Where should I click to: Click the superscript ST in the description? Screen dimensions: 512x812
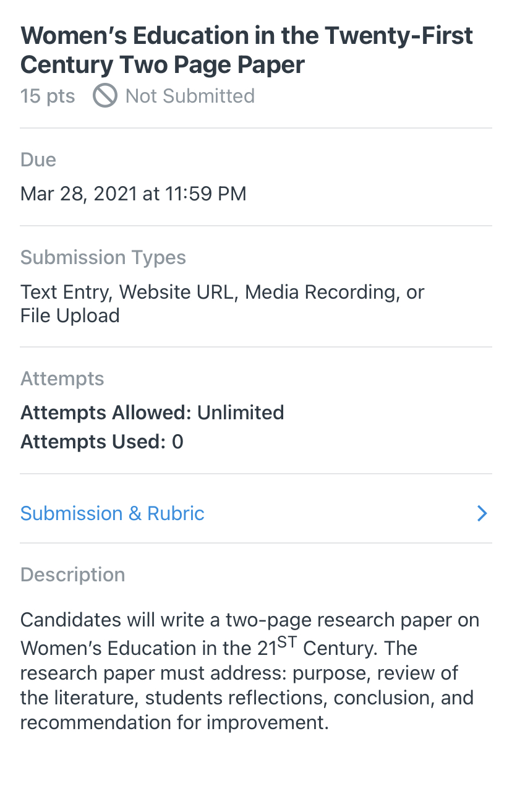click(x=288, y=643)
